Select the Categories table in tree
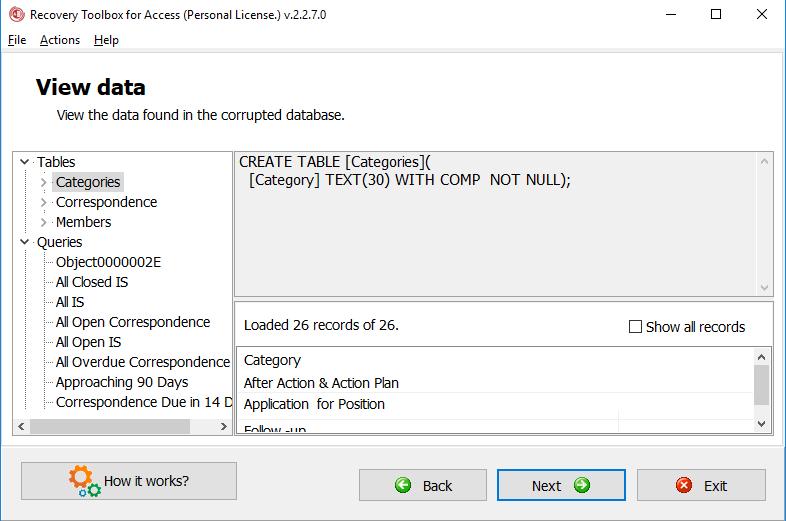Image resolution: width=786 pixels, height=521 pixels. coord(88,182)
